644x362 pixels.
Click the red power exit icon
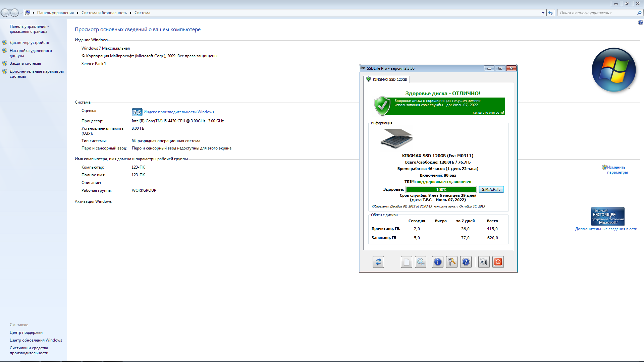(x=498, y=262)
